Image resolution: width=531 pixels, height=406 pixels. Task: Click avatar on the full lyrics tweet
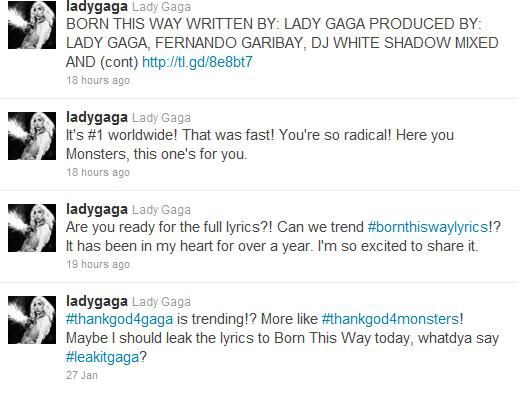pos(32,228)
